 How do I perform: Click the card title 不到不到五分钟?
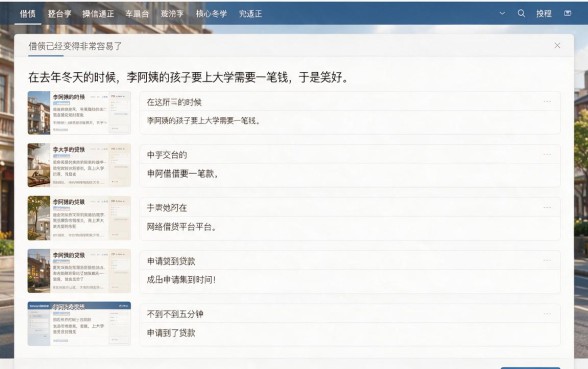coord(175,314)
